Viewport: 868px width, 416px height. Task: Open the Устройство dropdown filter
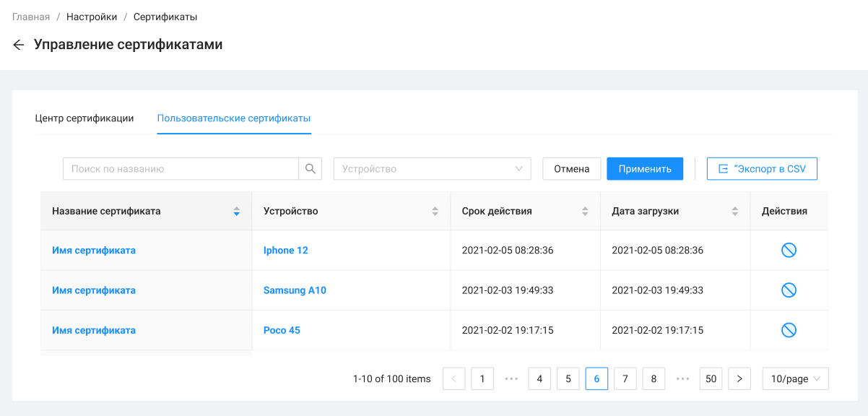(x=432, y=169)
